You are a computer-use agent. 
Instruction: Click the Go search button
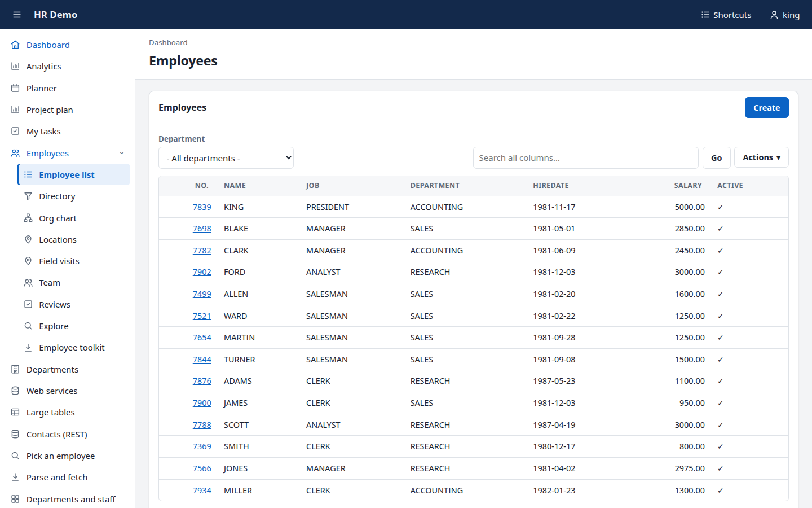[717, 158]
